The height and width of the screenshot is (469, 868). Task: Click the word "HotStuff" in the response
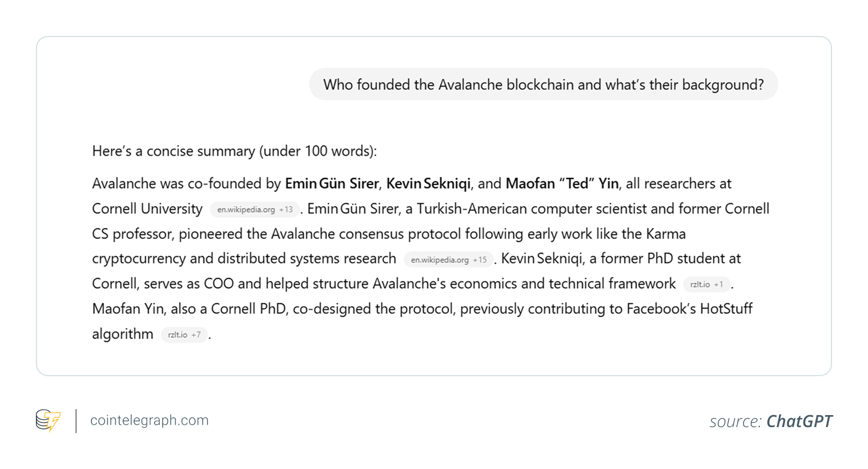click(x=726, y=309)
